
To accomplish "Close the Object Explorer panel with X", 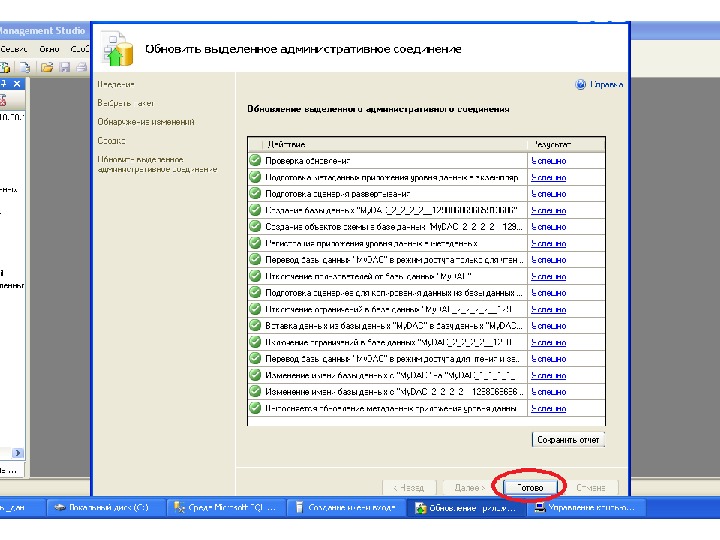I will pos(17,84).
